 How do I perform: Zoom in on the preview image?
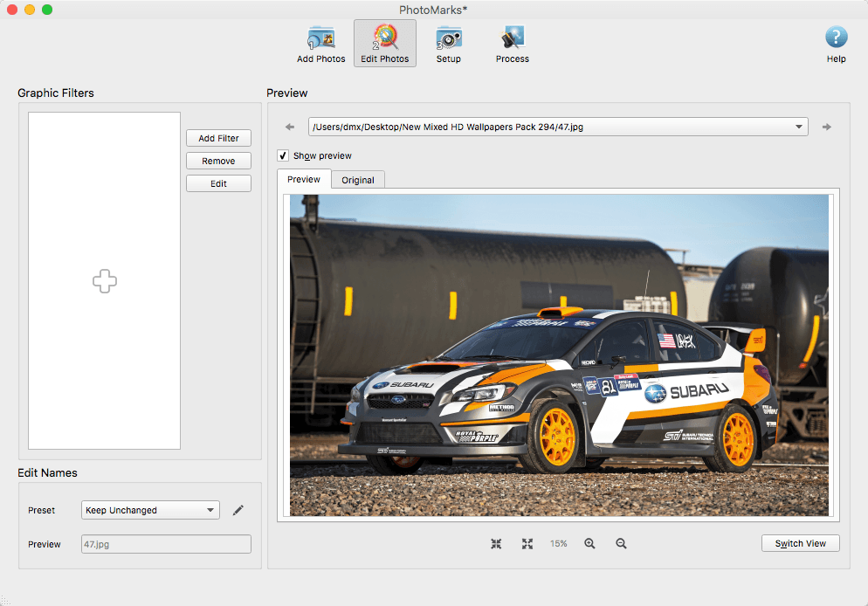(x=589, y=543)
